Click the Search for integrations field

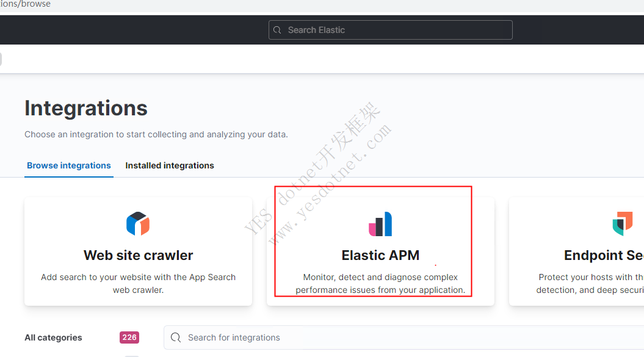403,337
